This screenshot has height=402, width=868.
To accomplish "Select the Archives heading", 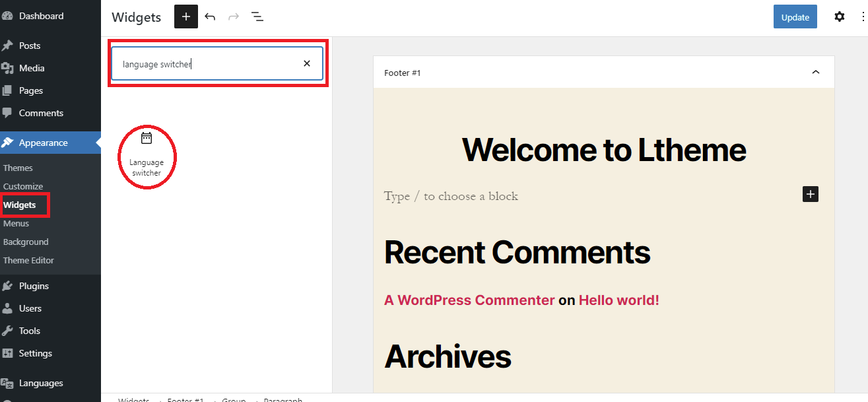I will [448, 356].
